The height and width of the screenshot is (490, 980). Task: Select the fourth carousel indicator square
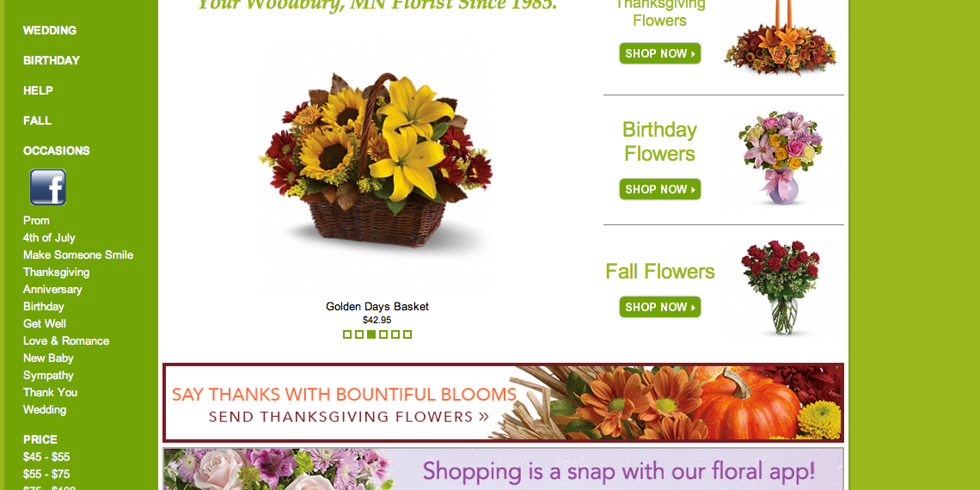click(383, 334)
